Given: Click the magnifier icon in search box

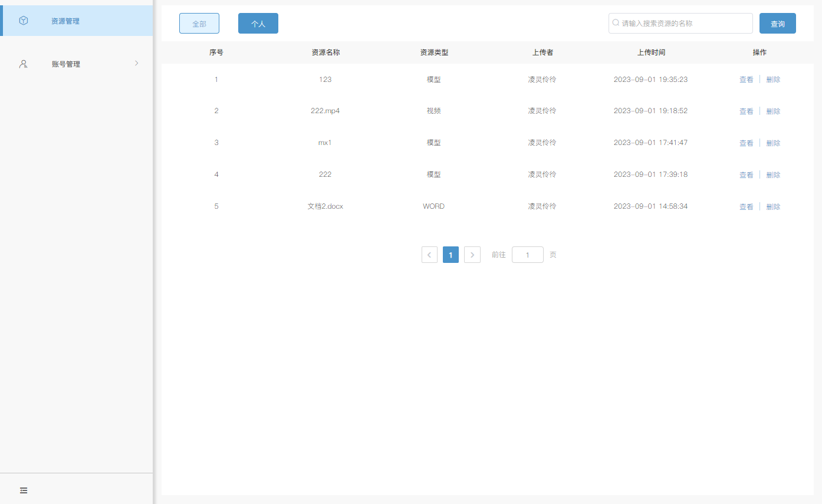Looking at the screenshot, I should [x=616, y=23].
